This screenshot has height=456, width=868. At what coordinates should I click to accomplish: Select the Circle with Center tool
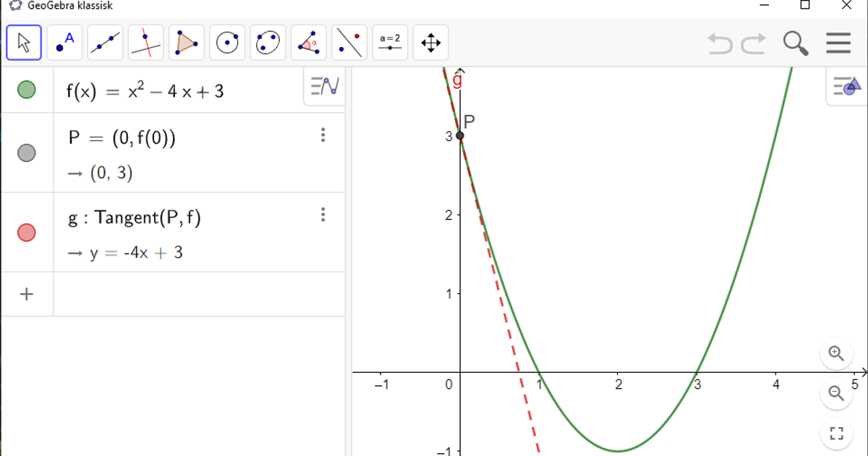pyautogui.click(x=227, y=43)
